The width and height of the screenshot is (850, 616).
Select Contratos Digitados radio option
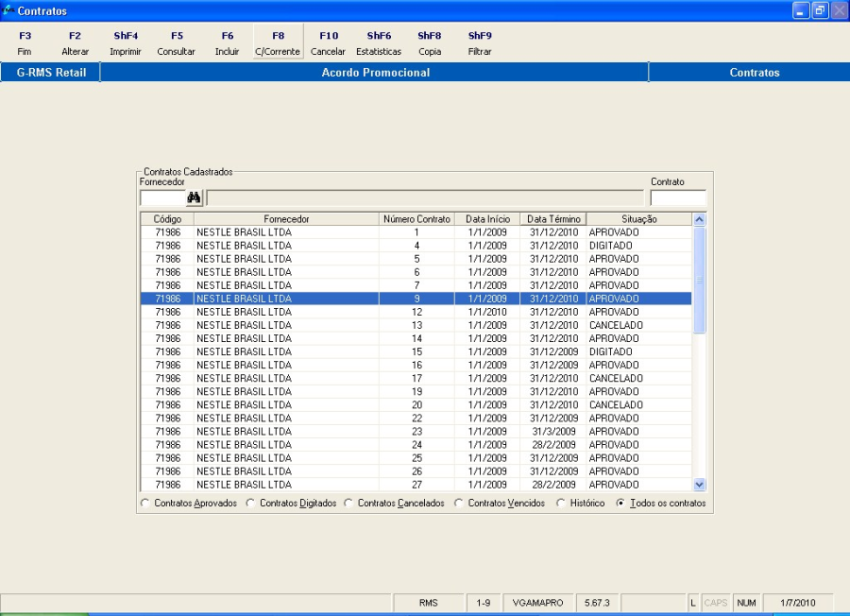(x=251, y=504)
